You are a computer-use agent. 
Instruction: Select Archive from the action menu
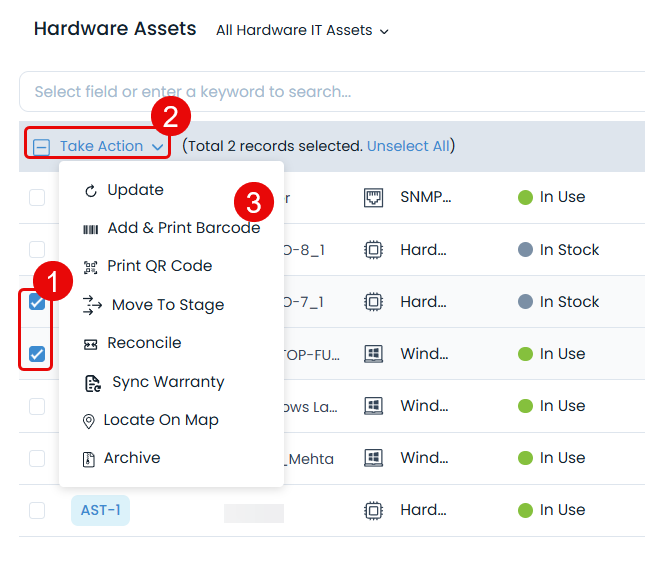tap(132, 458)
